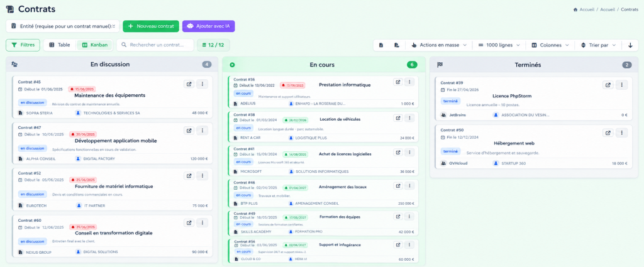Click the En discussion column header
644x267 pixels.
click(x=110, y=64)
